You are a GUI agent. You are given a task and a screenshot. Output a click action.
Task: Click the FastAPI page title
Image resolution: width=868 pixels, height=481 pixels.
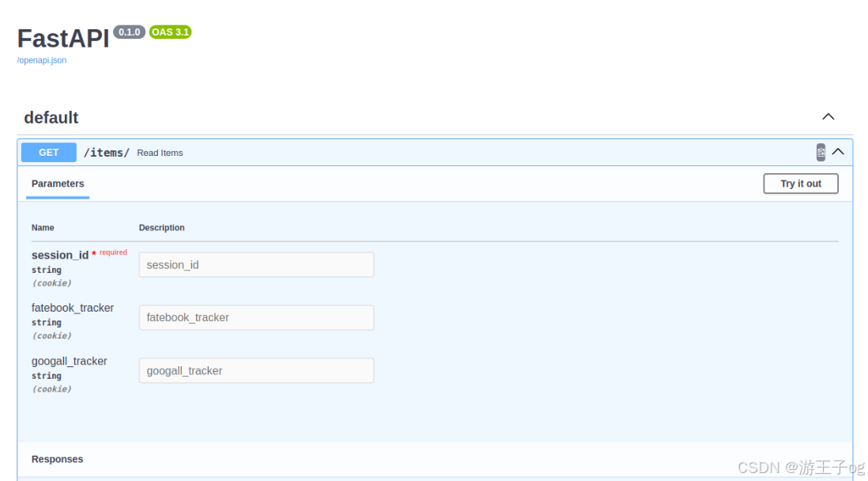click(x=62, y=38)
